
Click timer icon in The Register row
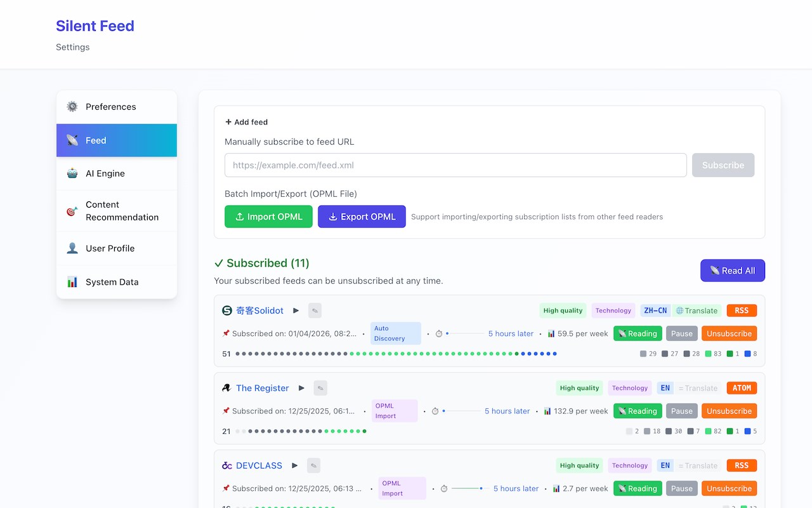coord(435,411)
